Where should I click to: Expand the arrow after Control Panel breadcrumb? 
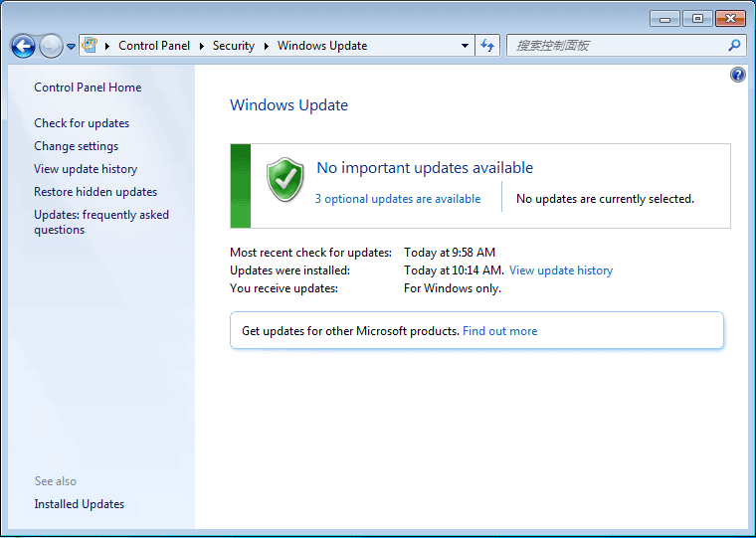202,46
